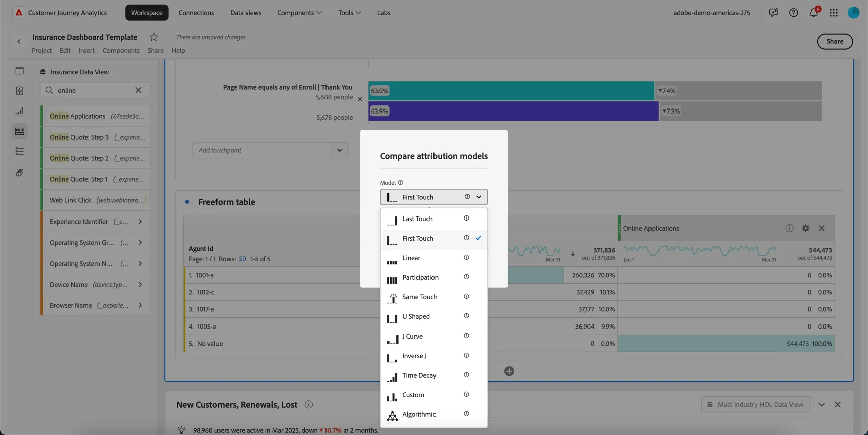Open the Visualizations sidebar panel

[19, 111]
